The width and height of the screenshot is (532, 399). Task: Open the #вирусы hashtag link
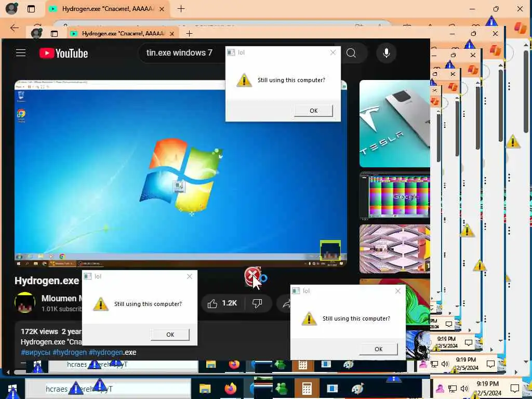click(x=36, y=353)
